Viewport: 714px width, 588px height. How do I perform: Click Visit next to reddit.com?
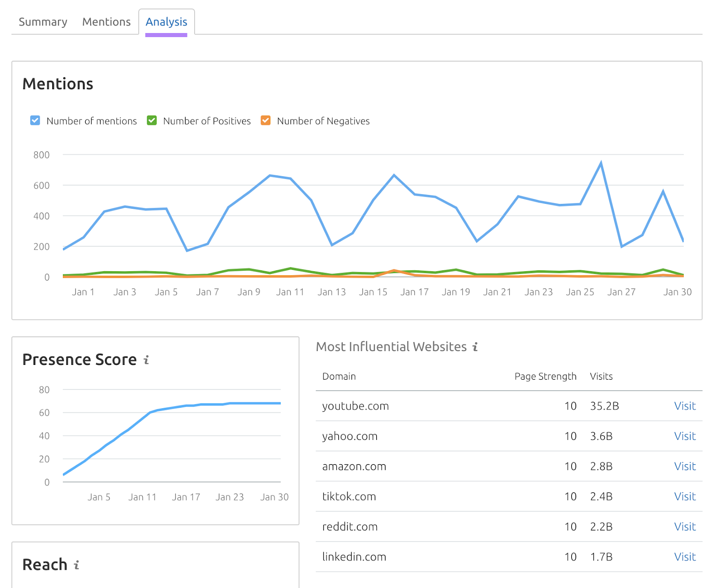(685, 526)
